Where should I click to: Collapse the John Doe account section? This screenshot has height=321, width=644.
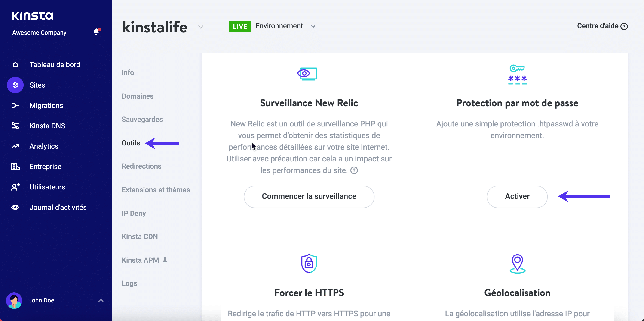coord(101,300)
